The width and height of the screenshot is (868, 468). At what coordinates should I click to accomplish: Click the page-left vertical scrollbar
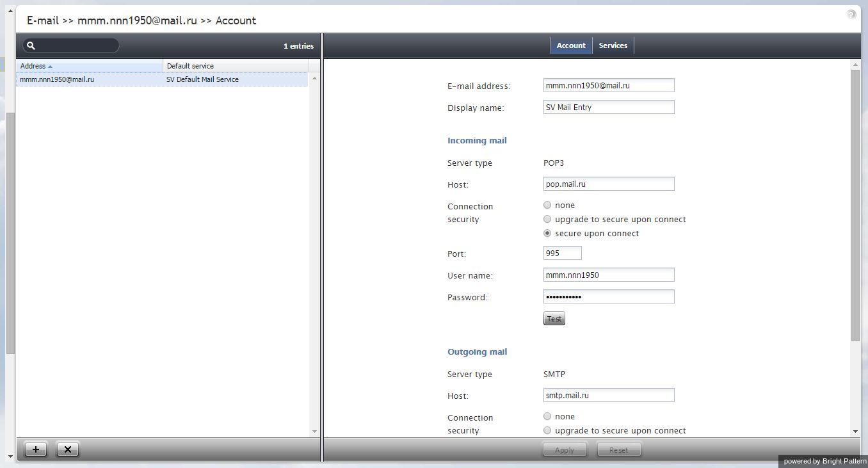click(x=10, y=234)
